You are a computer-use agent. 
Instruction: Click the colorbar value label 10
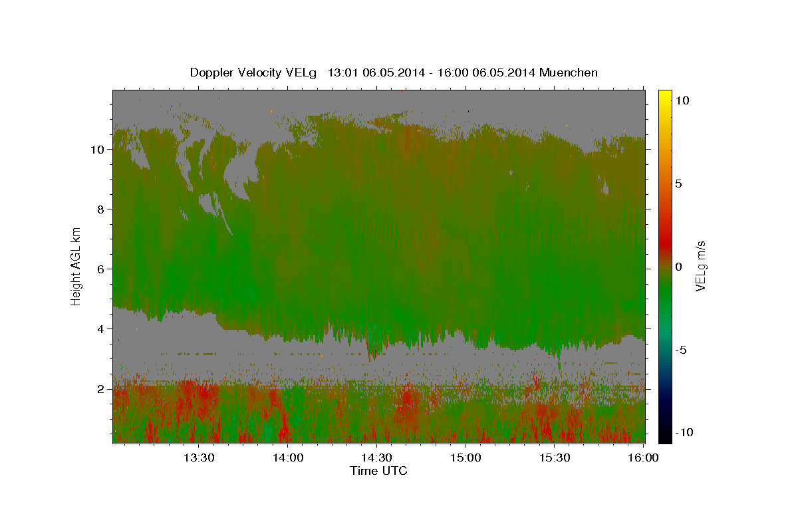pyautogui.click(x=682, y=100)
